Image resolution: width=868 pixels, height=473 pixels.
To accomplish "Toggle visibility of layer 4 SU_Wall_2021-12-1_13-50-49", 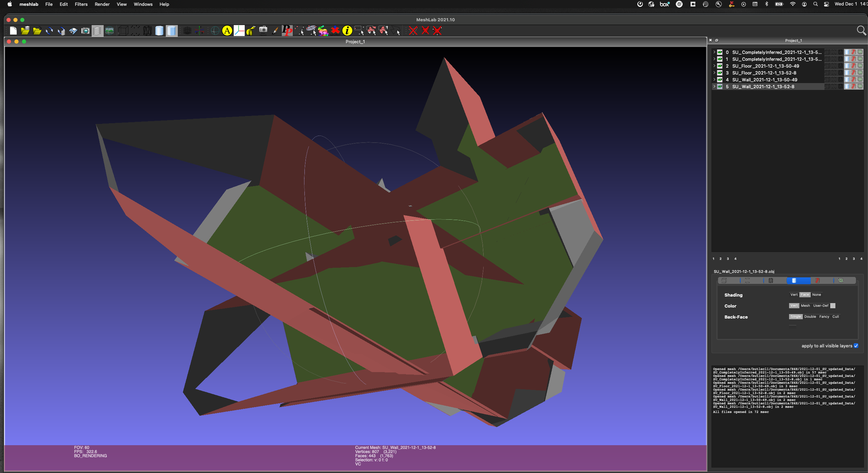I will click(x=719, y=80).
